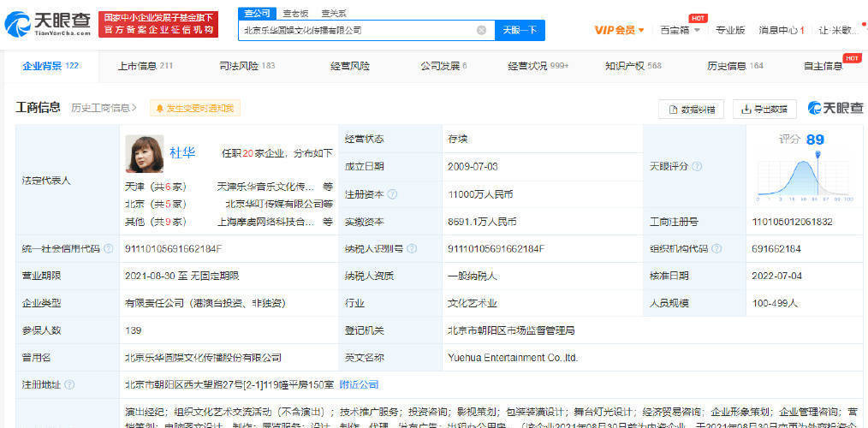The height and width of the screenshot is (428, 868).
Task: Open the 公司发展 tab
Action: tap(444, 66)
